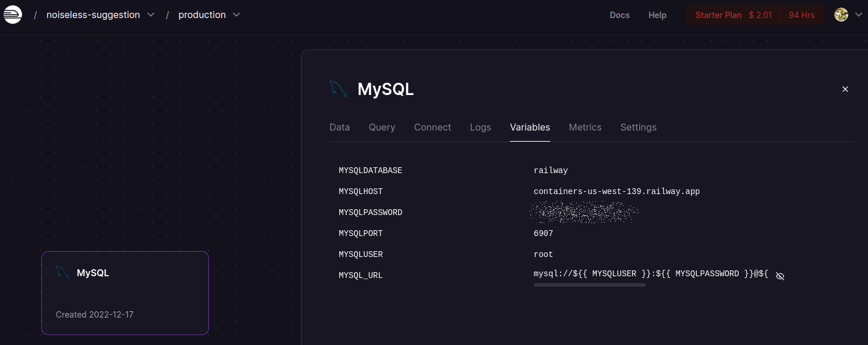Screen dimensions: 868x345
Task: Click the '94 Hrs' remaining text
Action: [802, 15]
